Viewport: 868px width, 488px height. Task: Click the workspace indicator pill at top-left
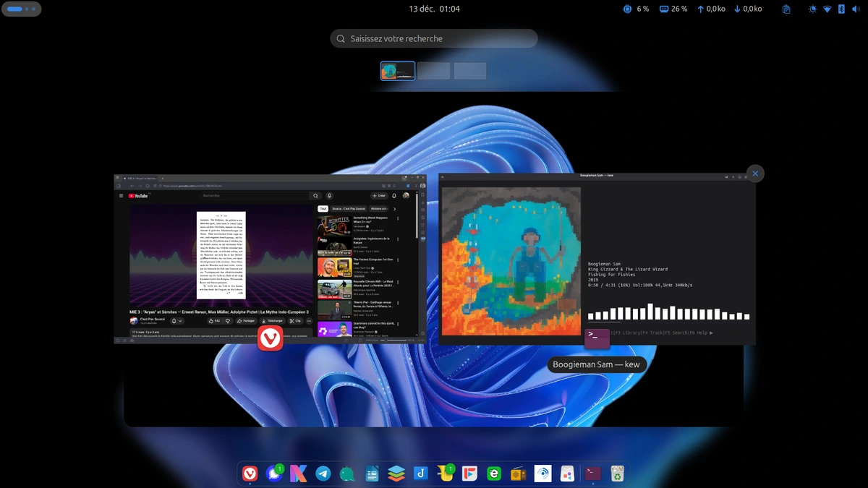click(x=22, y=9)
